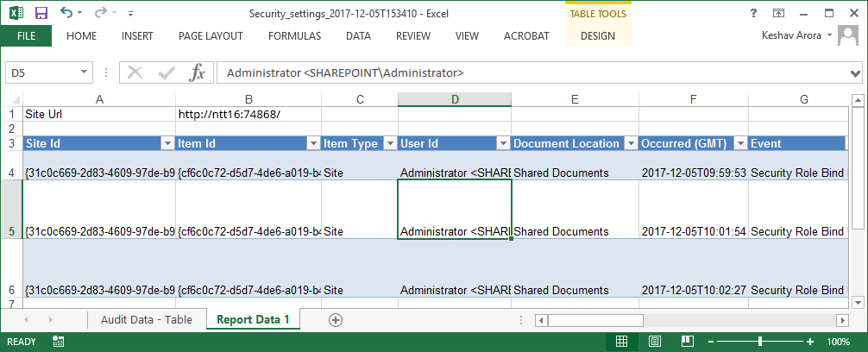Open the Site Id column filter dropdown
Screen dimensions: 868x352
167,144
